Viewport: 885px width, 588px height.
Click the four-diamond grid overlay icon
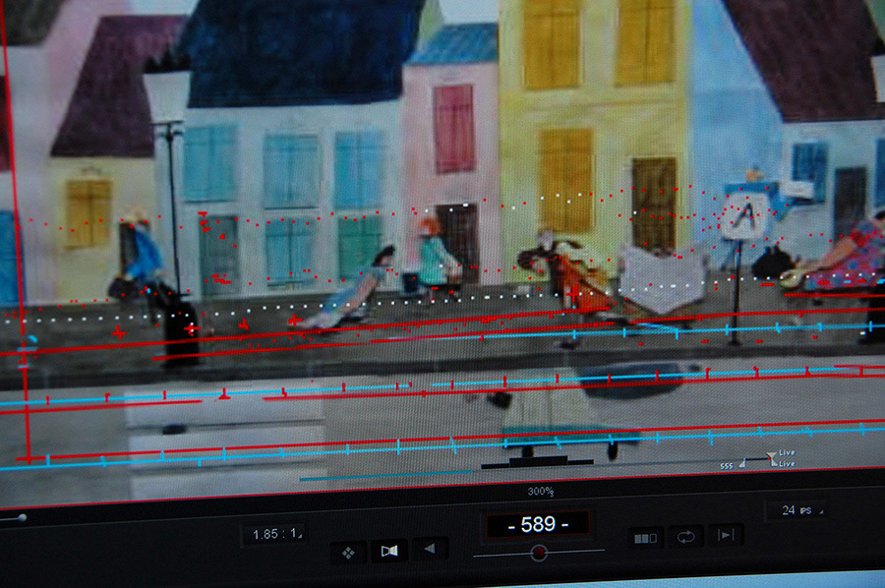pyautogui.click(x=348, y=553)
